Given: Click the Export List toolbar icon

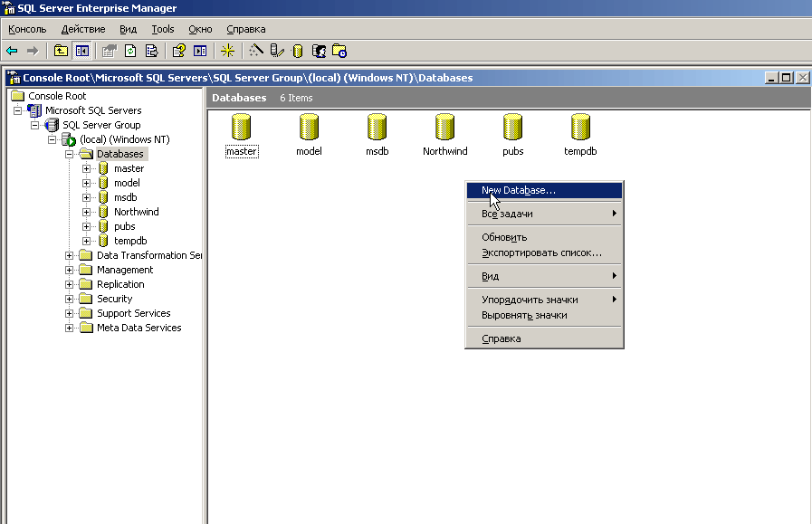Looking at the screenshot, I should (151, 51).
